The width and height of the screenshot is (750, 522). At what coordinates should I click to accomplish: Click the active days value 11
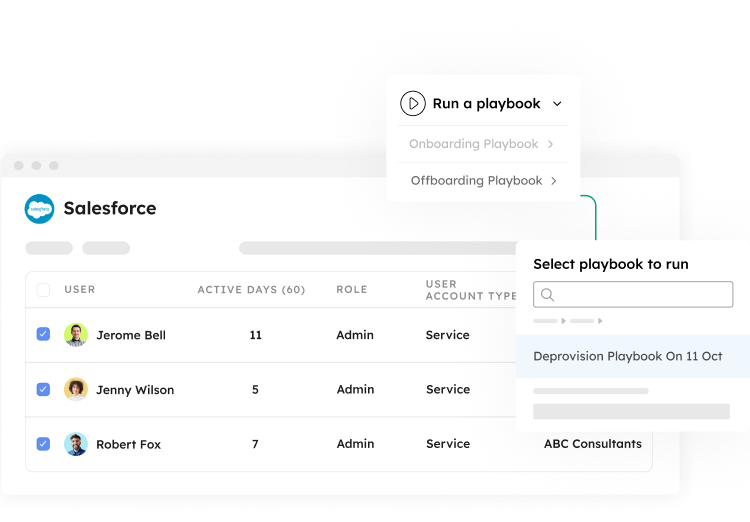tap(255, 335)
